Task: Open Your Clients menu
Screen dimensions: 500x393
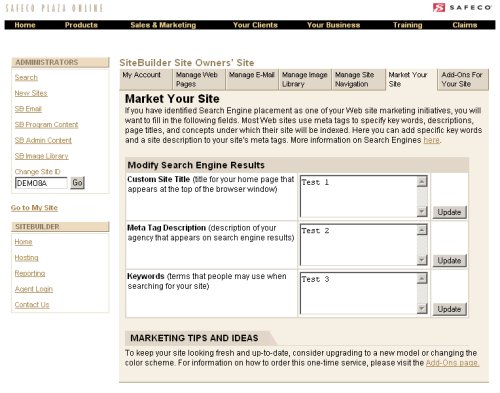Action: [255, 25]
